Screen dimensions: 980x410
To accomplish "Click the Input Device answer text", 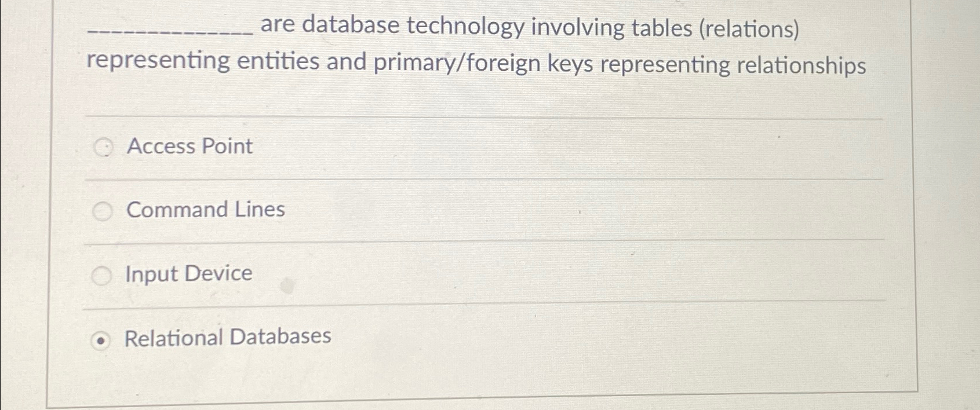I will pyautogui.click(x=188, y=273).
